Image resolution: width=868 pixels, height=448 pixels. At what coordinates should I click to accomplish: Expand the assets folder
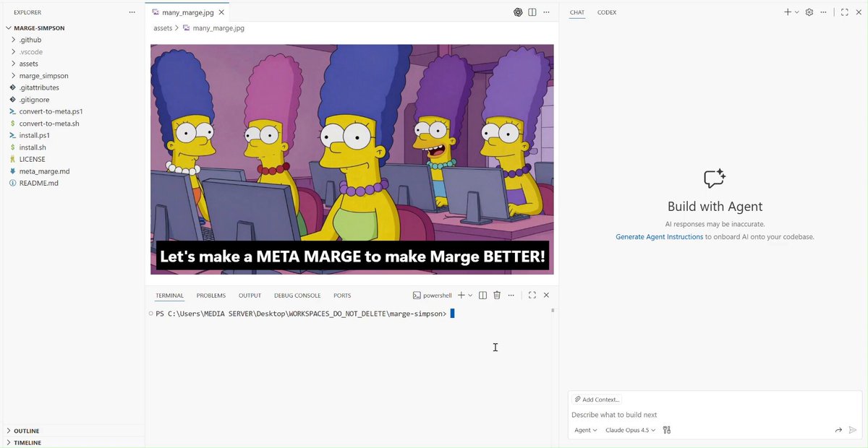coord(29,64)
